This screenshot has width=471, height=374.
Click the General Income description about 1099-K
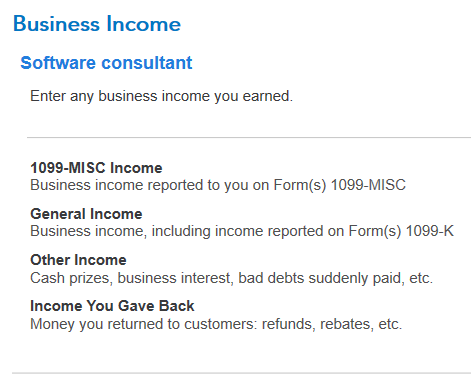242,231
